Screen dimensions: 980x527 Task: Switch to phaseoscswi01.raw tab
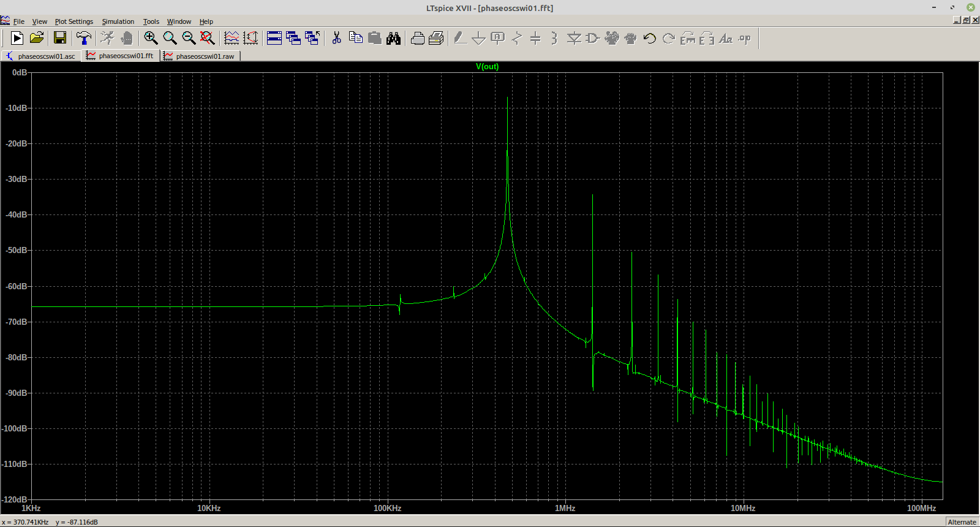[x=200, y=56]
